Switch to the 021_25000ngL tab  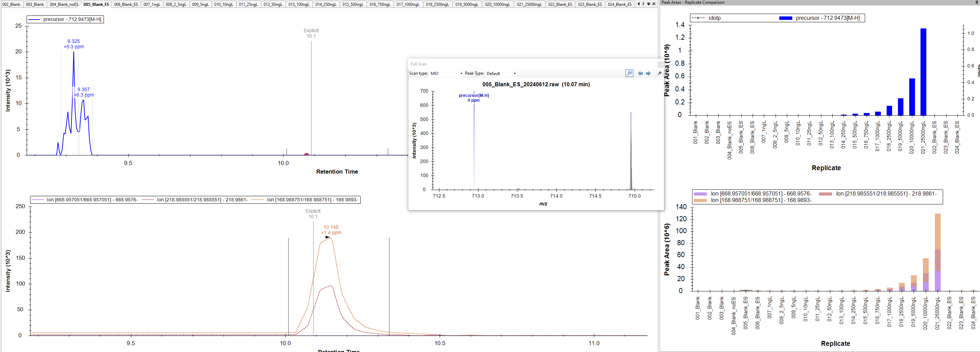(529, 4)
